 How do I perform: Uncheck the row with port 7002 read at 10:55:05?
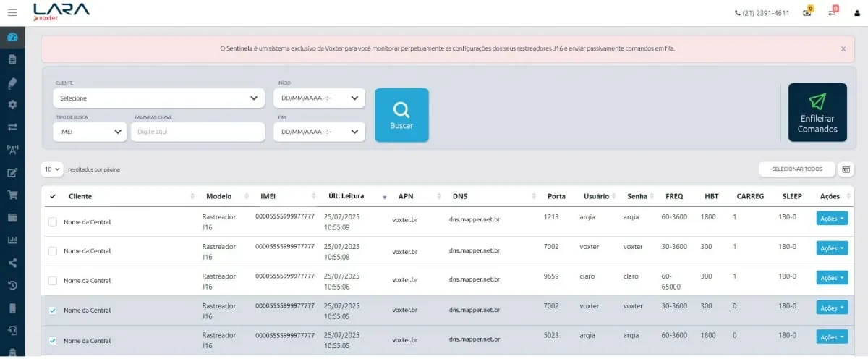click(53, 311)
